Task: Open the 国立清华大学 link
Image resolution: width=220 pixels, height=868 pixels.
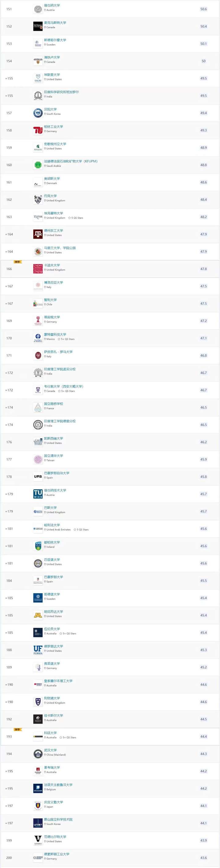Action: (53, 456)
